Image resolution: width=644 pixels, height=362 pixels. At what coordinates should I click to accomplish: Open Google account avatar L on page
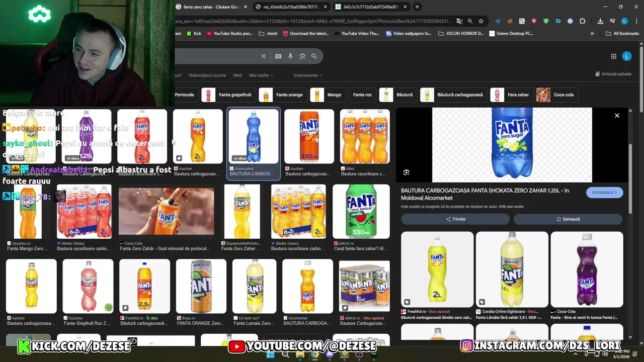point(627,56)
